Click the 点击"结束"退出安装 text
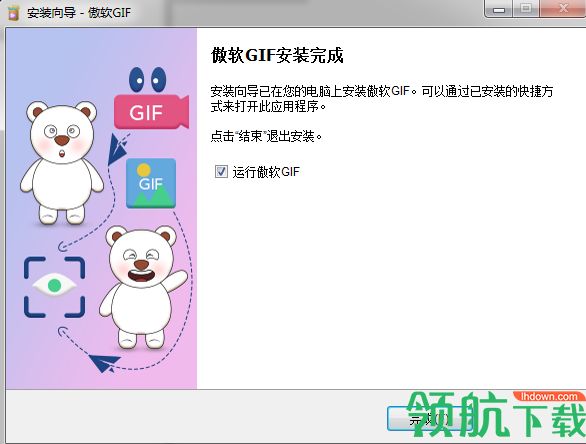This screenshot has width=586, height=444. 266,136
